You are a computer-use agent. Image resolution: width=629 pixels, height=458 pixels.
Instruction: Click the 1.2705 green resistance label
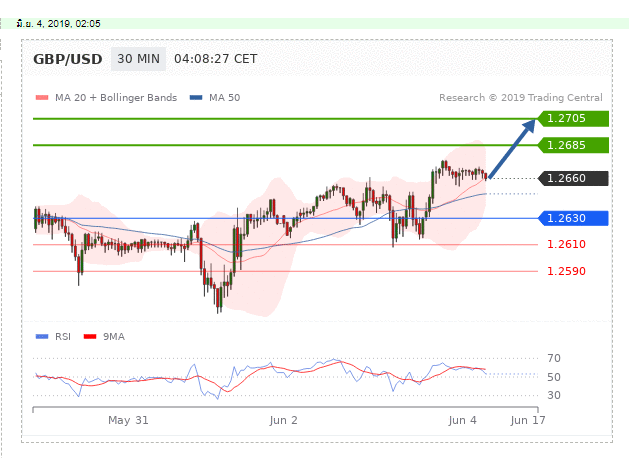(x=572, y=119)
